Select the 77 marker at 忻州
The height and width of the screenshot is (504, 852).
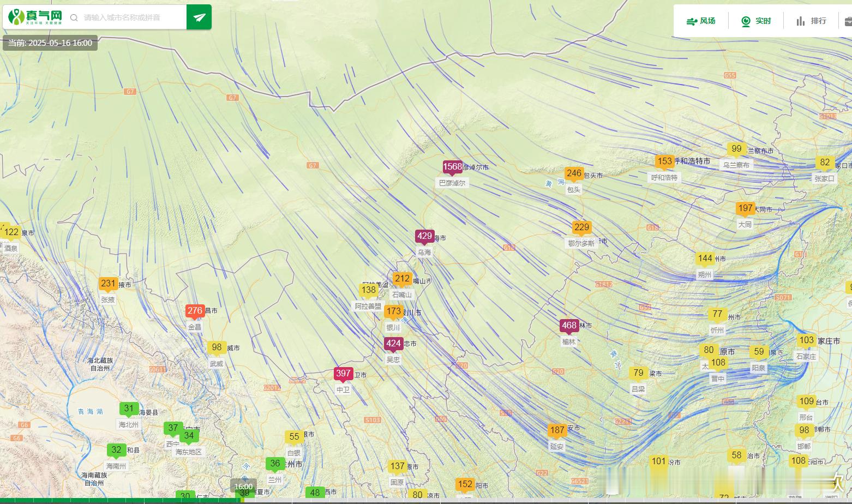tap(717, 314)
